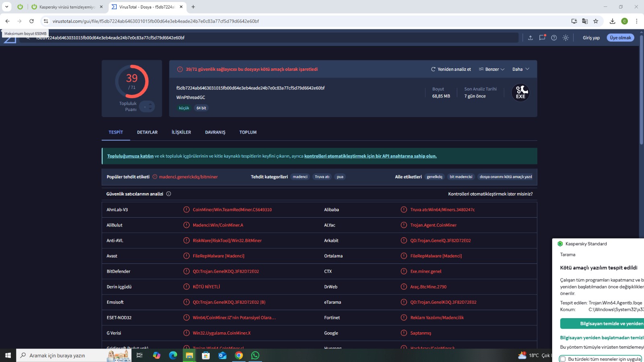Switch to the Kaspersky virüsü browser tab
Viewport: 644px width, 362px height.
(67, 7)
